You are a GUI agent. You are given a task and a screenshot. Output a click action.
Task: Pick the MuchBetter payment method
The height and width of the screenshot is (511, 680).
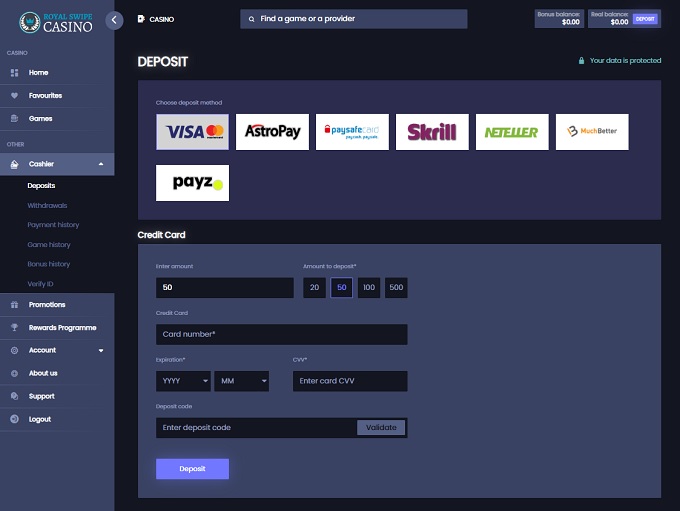tap(592, 132)
